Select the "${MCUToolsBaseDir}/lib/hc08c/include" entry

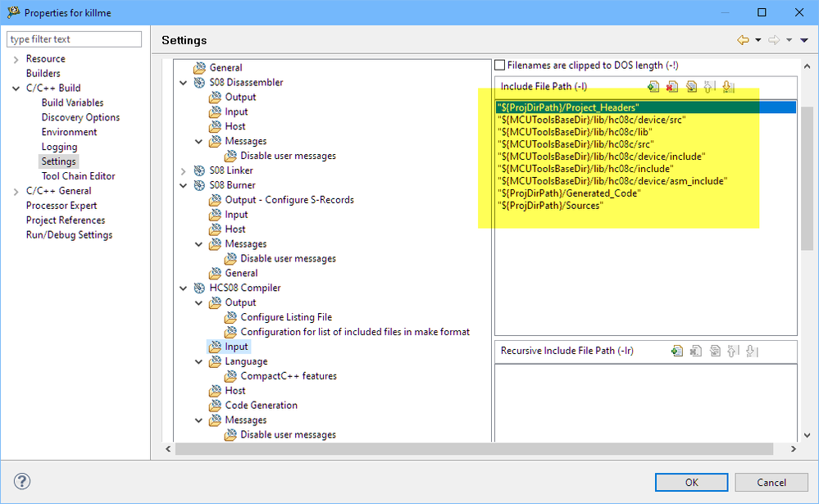tap(585, 169)
